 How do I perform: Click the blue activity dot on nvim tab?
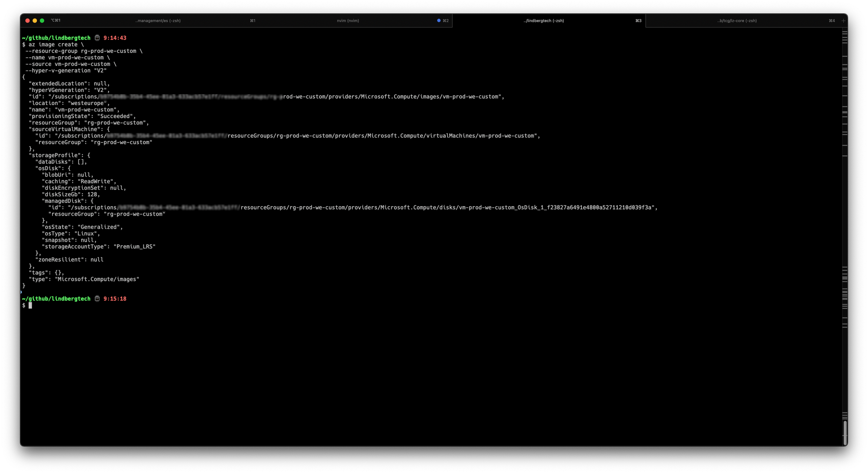[439, 20]
